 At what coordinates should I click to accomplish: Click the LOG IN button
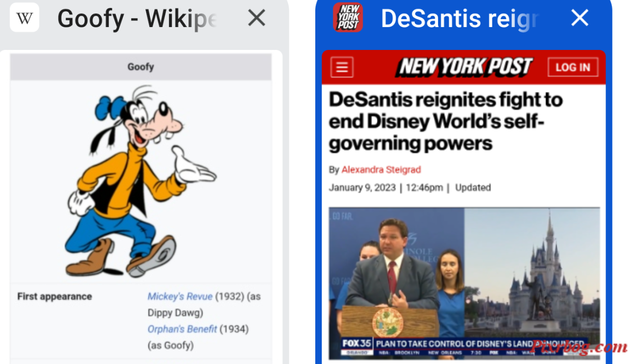coord(573,67)
